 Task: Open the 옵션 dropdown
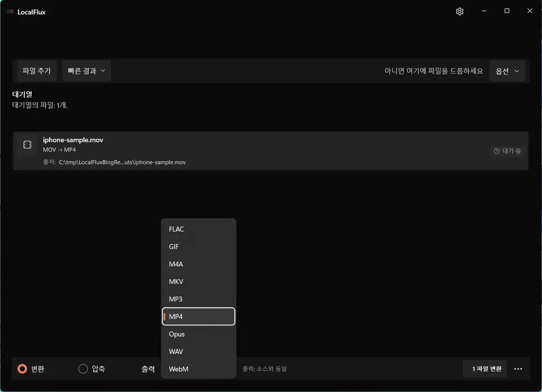coord(507,71)
